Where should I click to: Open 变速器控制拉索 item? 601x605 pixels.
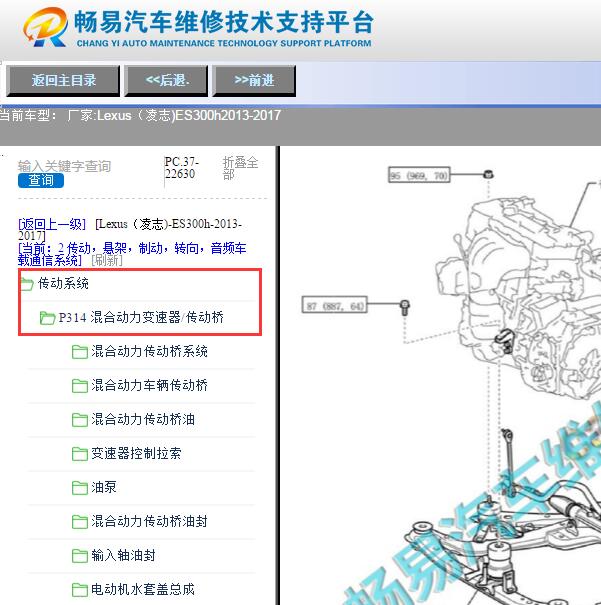point(136,453)
